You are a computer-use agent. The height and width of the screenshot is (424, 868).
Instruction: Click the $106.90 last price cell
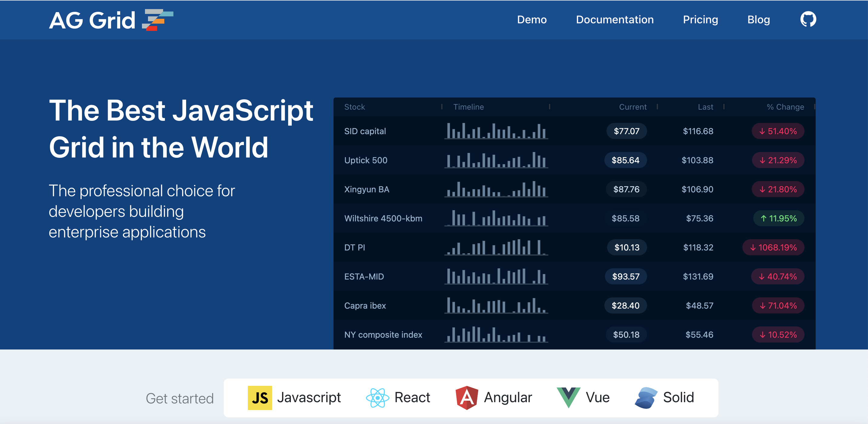pyautogui.click(x=697, y=189)
